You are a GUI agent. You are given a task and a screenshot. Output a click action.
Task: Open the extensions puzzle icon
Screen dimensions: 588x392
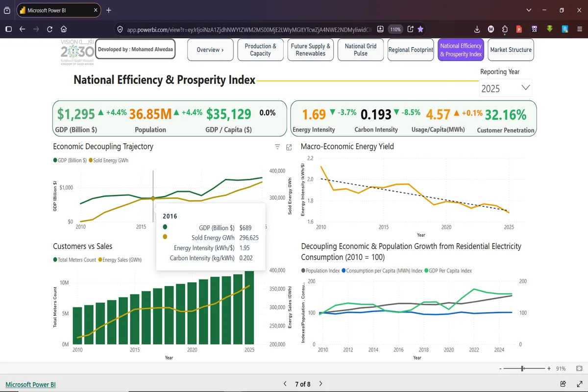pos(505,29)
